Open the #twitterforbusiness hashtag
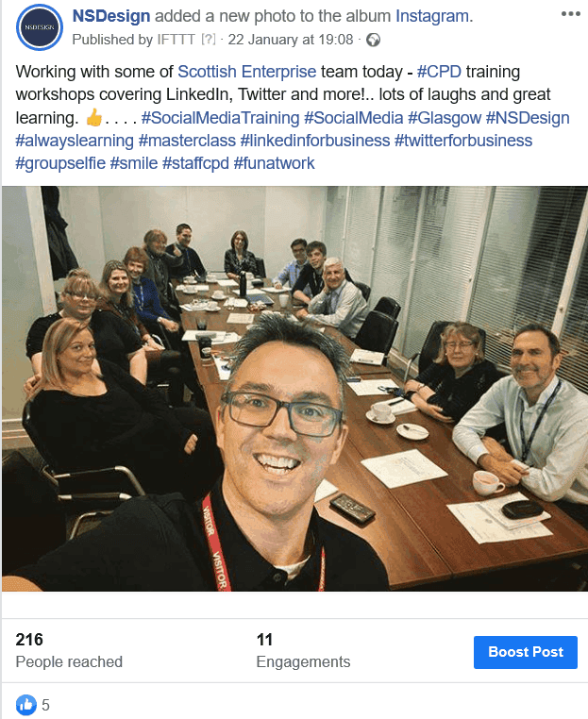 [463, 141]
